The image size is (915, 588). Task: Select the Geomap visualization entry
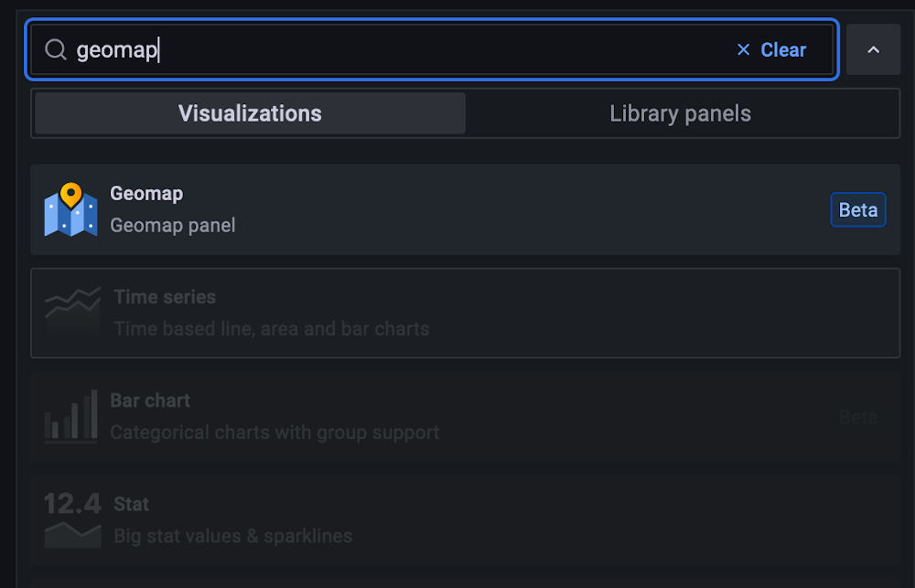(457, 209)
